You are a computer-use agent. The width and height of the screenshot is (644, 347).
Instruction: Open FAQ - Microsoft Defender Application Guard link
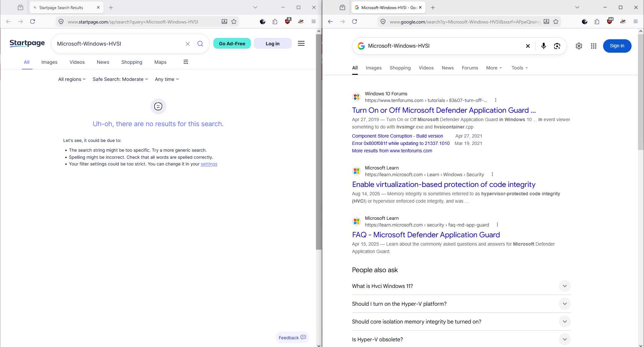coord(426,235)
